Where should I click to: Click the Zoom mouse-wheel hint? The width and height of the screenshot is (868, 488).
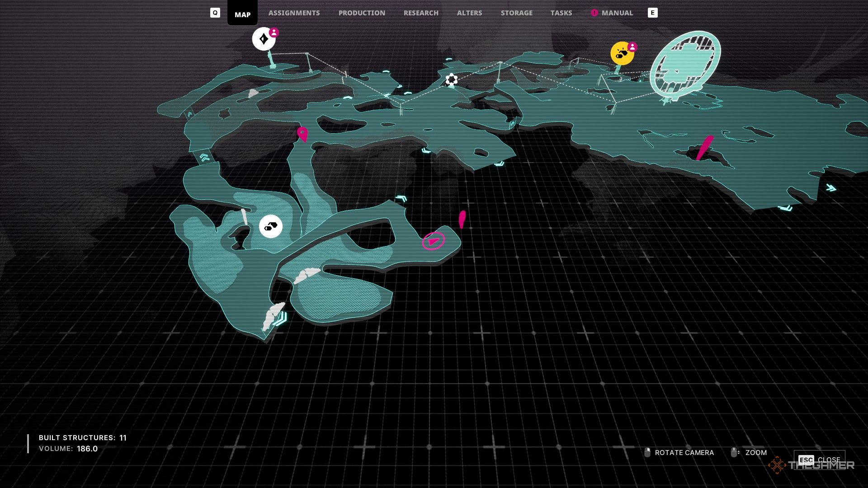[749, 452]
